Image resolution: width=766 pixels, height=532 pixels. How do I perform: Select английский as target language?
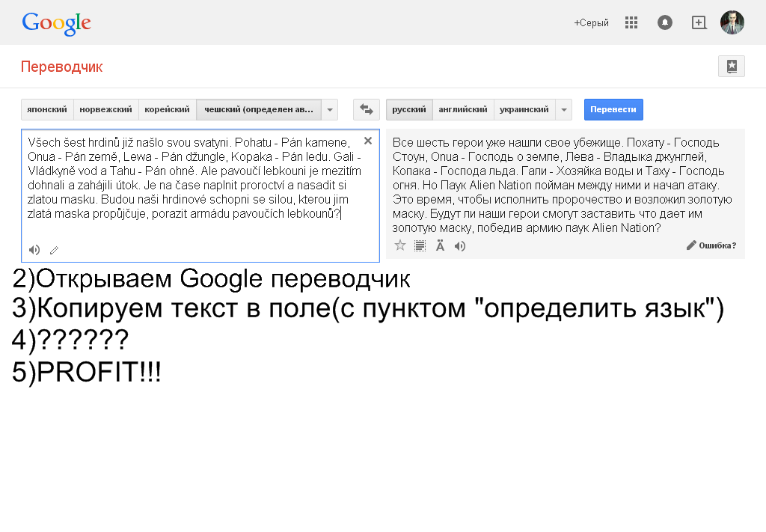pos(462,109)
